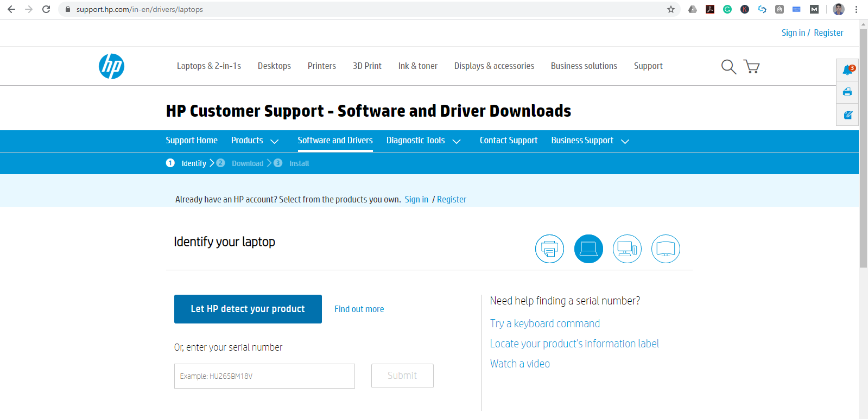The image size is (868, 419).
Task: Expand the Business Support dropdown chevron
Action: coord(625,141)
